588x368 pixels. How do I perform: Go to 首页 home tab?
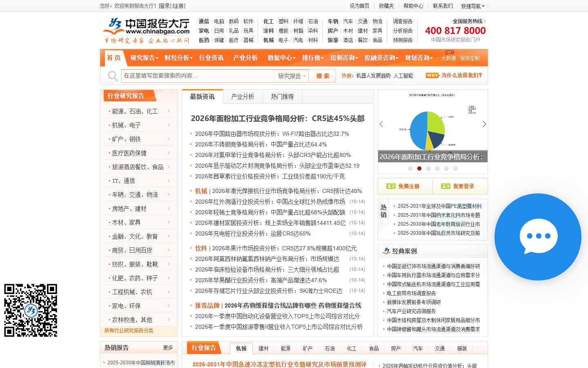(x=114, y=58)
